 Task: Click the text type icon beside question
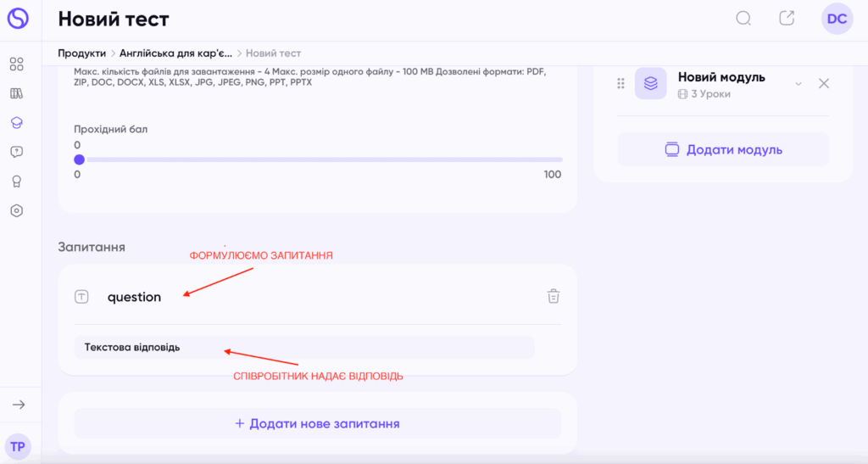81,297
